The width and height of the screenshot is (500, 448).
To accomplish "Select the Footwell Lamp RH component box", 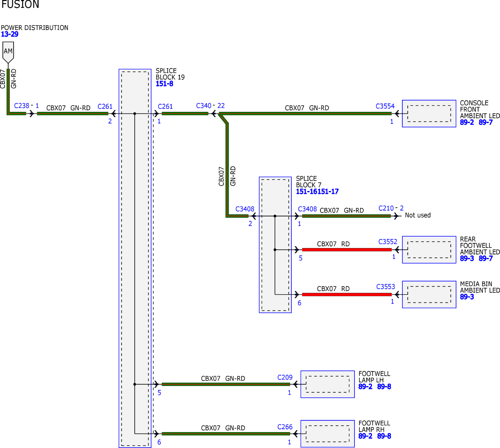I will (x=327, y=433).
